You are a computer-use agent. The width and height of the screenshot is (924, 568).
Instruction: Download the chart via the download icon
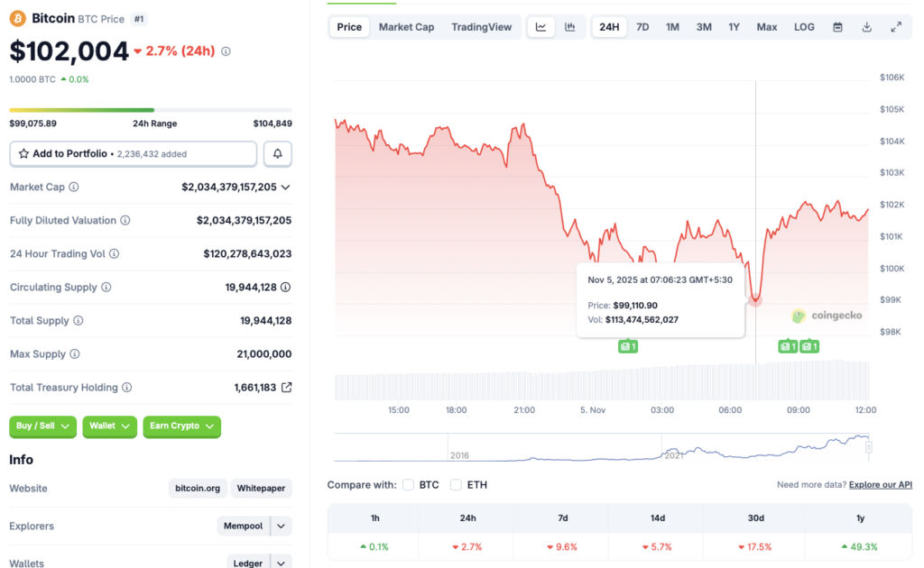tap(867, 27)
